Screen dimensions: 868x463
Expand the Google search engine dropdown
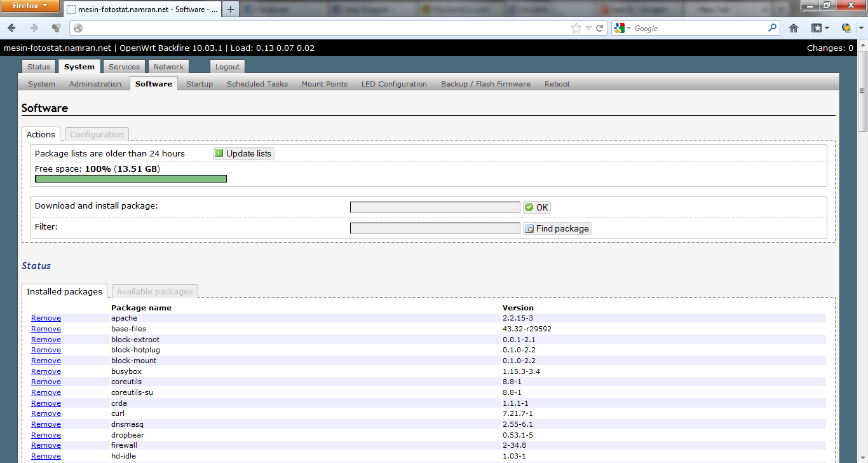coord(622,28)
